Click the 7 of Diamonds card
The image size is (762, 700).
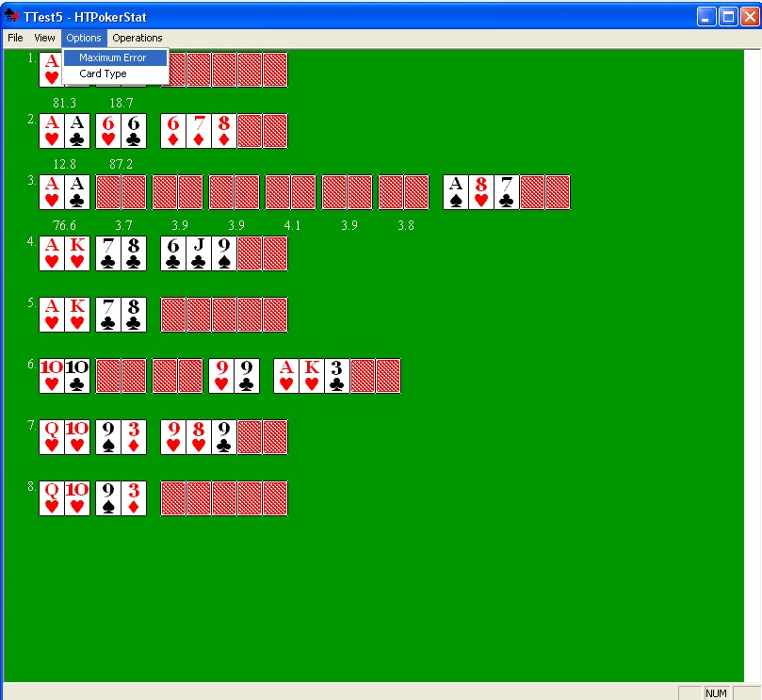199,131
